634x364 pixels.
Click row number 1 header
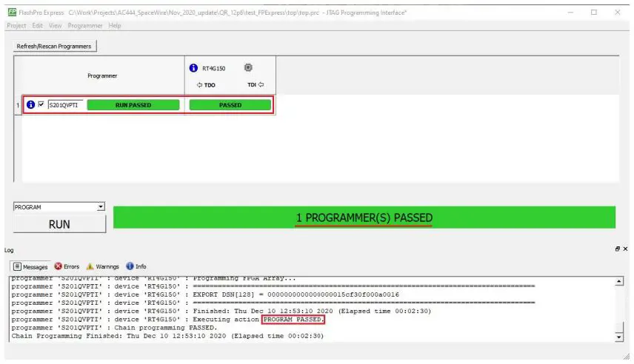point(18,105)
